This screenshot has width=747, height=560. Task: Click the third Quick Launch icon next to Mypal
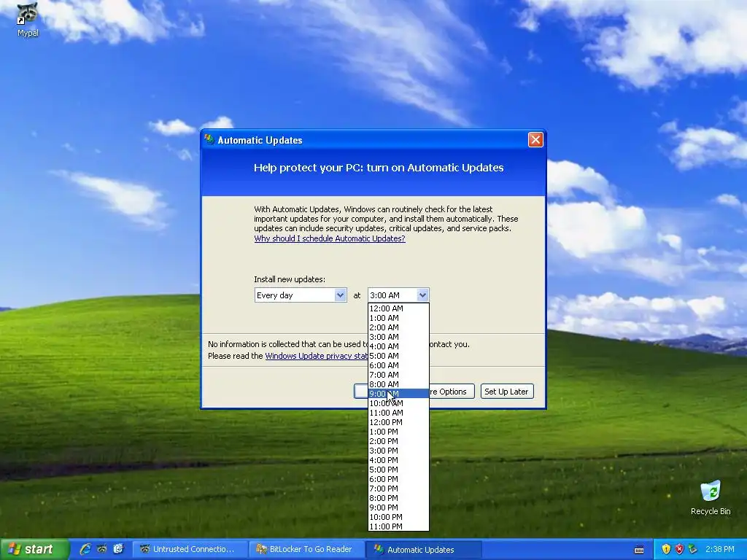118,549
